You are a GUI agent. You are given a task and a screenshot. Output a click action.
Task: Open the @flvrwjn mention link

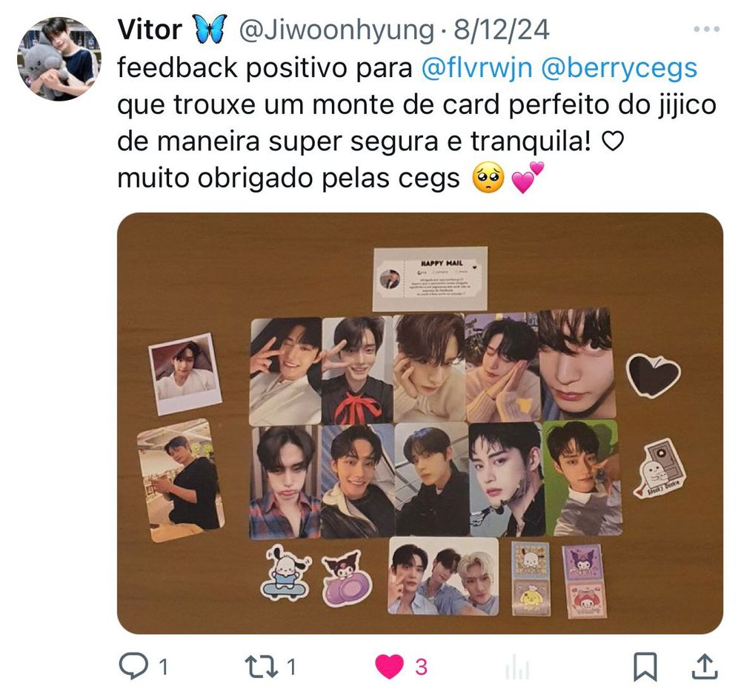(476, 67)
